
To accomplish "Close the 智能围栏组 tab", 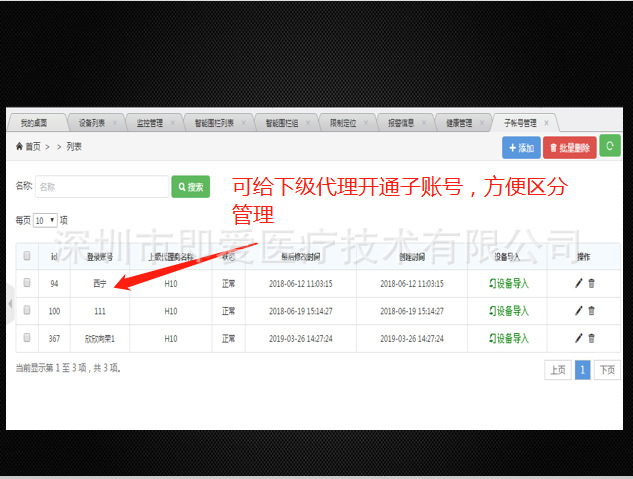I will tap(308, 123).
